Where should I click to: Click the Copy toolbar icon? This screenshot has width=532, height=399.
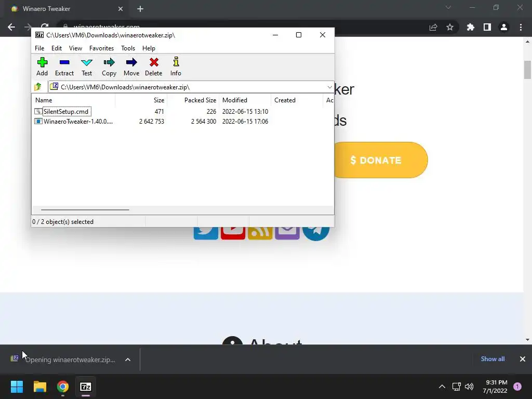coord(109,66)
